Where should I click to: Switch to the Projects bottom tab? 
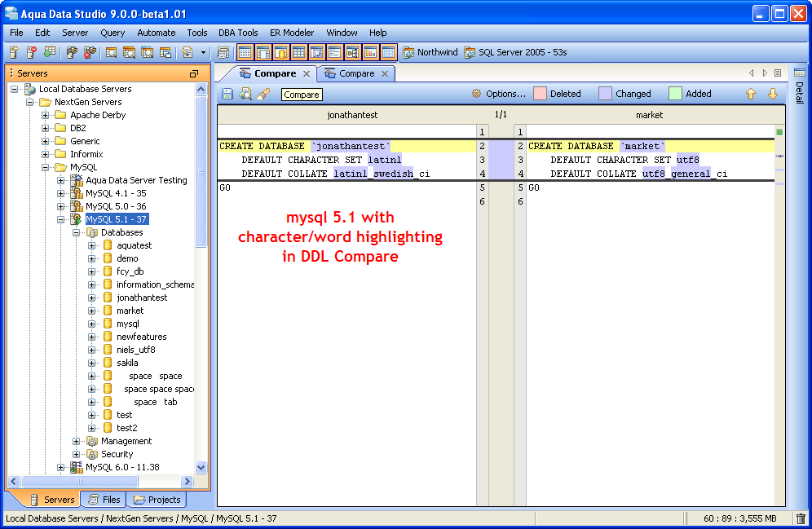157,500
